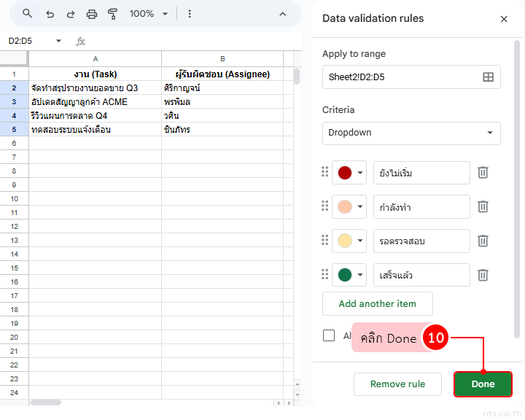Edit the กำลังทำ item text field
The height and width of the screenshot is (420, 525).
point(421,207)
